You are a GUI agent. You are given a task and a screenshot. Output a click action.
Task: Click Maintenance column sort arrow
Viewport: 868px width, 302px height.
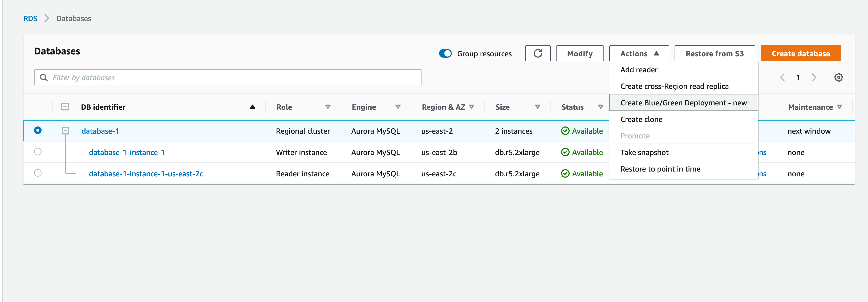click(x=839, y=107)
